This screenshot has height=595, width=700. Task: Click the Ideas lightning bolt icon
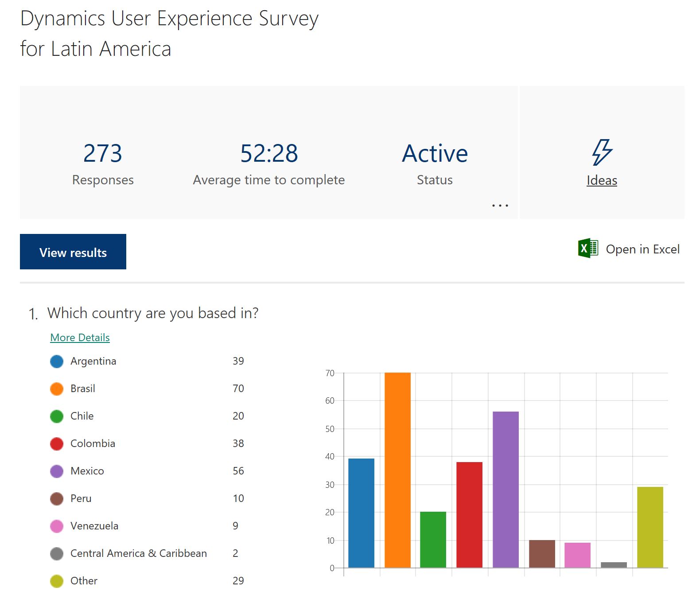[x=602, y=152]
